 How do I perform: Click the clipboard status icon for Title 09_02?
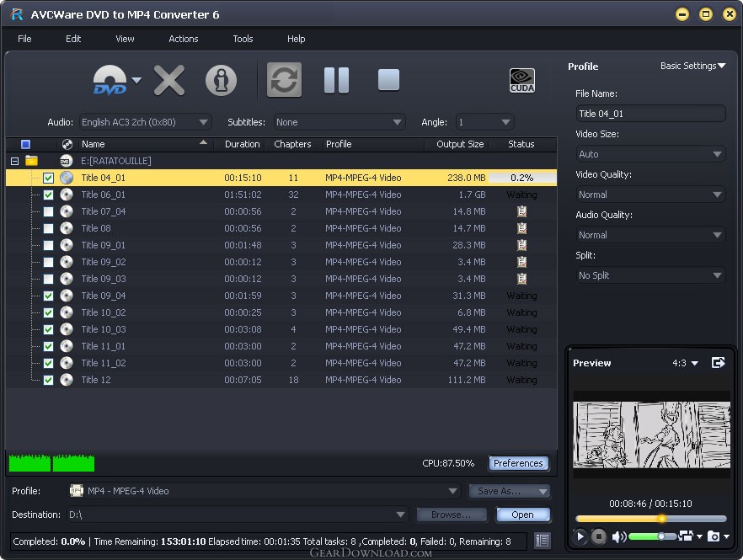(521, 262)
